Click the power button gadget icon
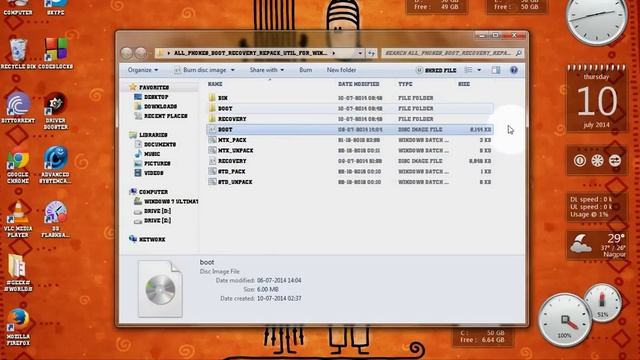The height and width of the screenshot is (360, 640). (x=580, y=160)
